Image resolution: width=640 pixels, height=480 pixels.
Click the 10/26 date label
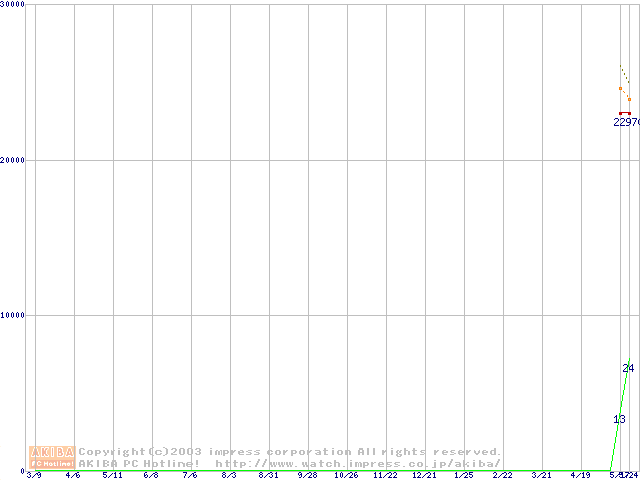coord(346,475)
